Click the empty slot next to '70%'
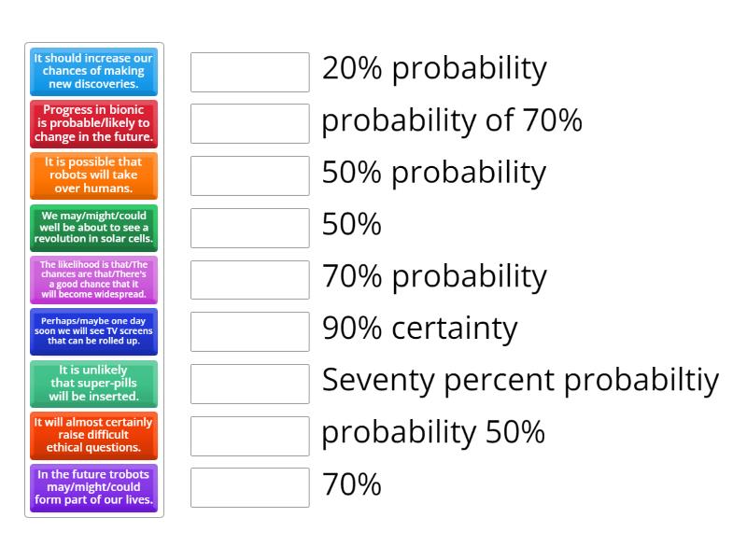 [x=248, y=488]
